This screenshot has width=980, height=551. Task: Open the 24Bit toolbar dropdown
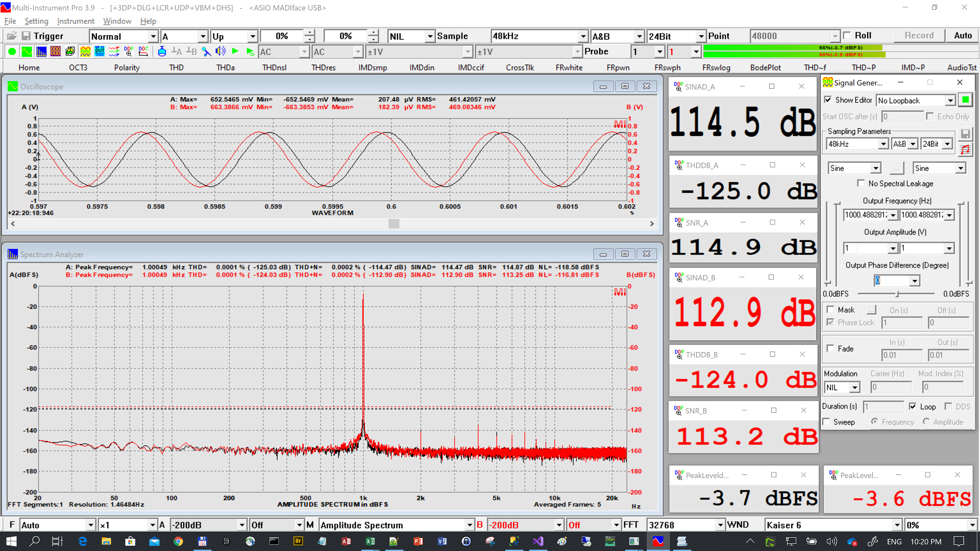click(701, 36)
